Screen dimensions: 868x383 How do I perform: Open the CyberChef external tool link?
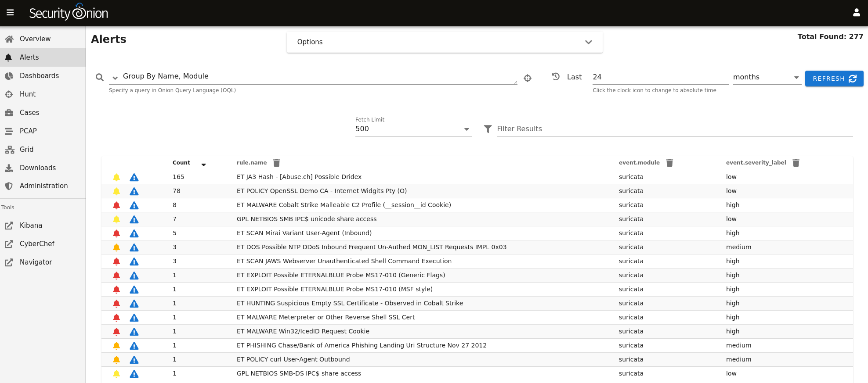(37, 244)
